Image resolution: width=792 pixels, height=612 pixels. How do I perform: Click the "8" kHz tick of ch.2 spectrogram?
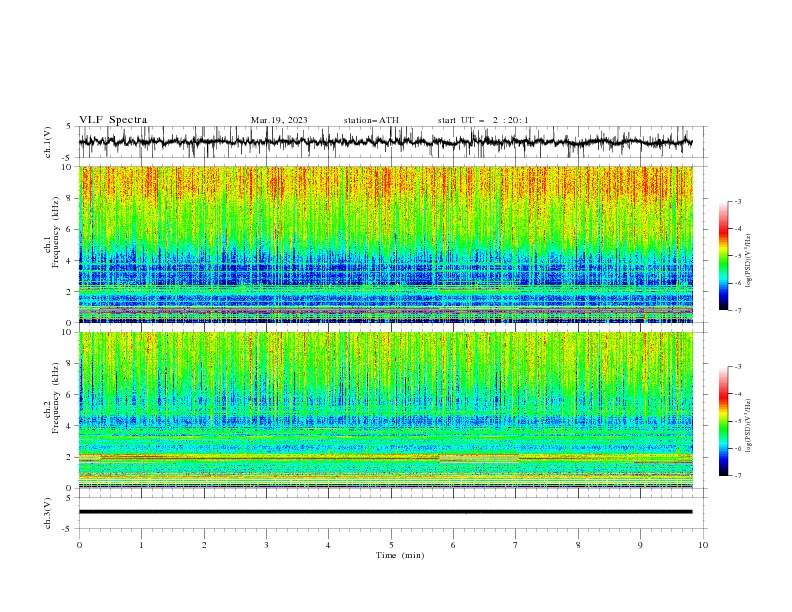[x=69, y=364]
